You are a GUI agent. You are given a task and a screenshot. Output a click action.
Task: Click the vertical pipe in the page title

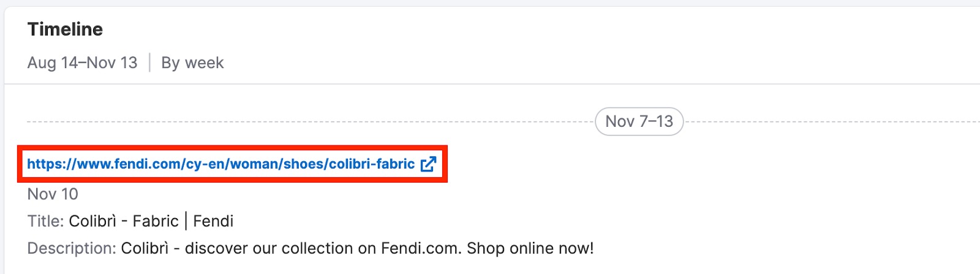coord(186,221)
